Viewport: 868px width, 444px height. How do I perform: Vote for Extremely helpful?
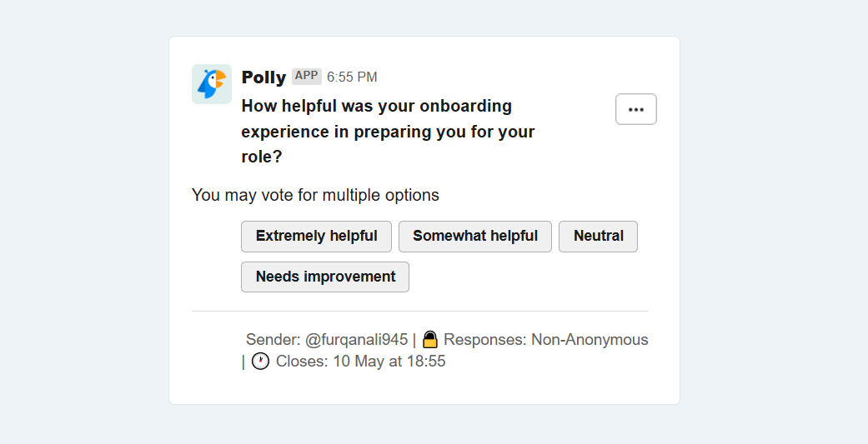tap(316, 236)
